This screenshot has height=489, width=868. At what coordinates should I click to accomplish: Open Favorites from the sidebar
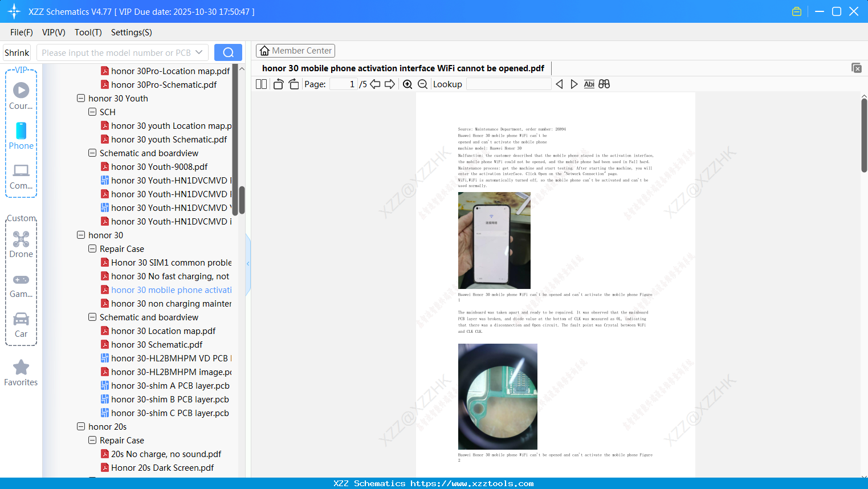point(21,373)
